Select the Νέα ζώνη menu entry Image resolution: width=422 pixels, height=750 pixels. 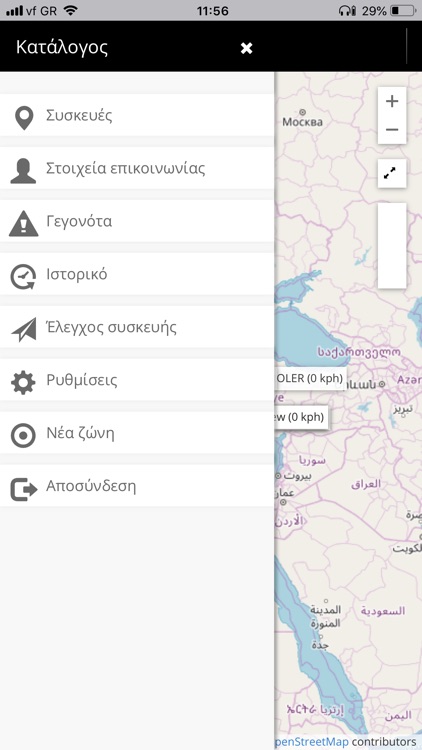click(137, 433)
